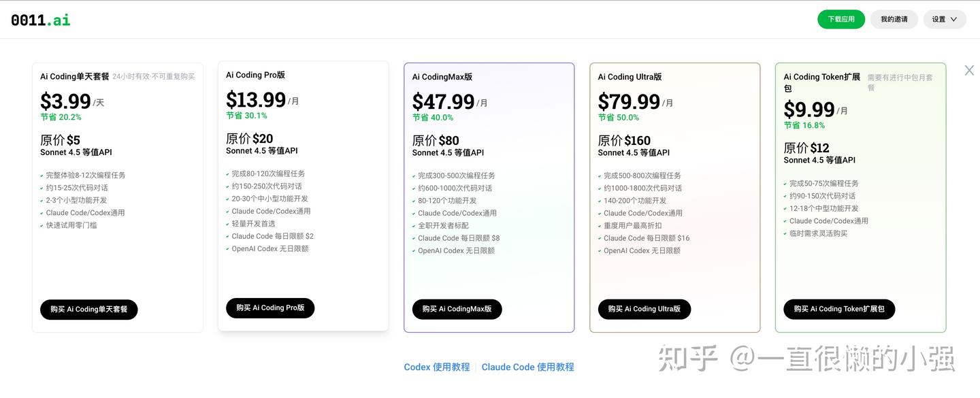Close the pricing panel with X
This screenshot has height=398, width=980.
(969, 70)
